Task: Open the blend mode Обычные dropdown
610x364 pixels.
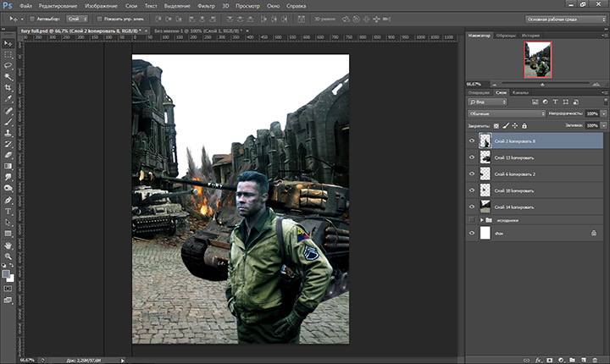Action: [x=507, y=113]
